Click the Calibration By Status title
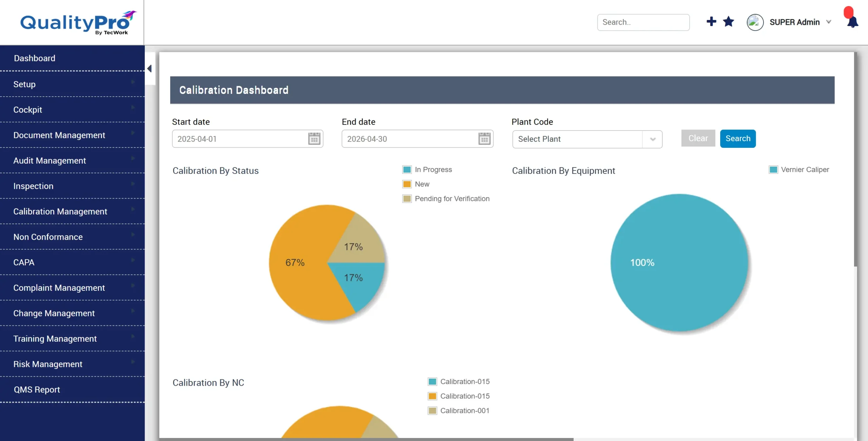Image resolution: width=868 pixels, height=441 pixels. [216, 171]
